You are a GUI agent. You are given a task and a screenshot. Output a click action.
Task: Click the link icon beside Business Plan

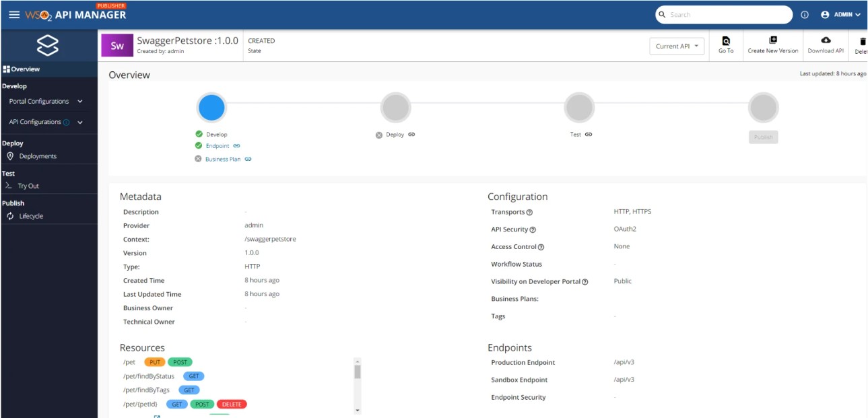tap(248, 160)
